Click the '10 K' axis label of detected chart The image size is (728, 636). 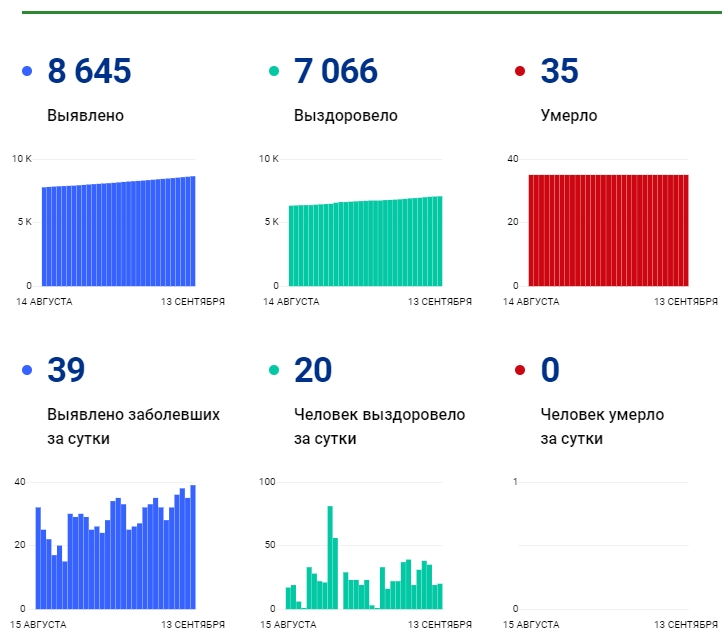click(22, 159)
